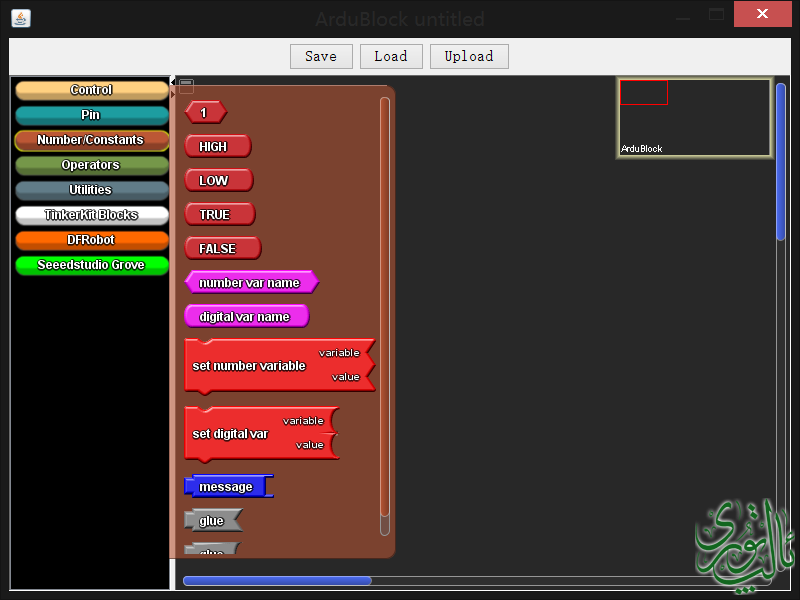Open the Pin block drawer
The image size is (800, 600).
92,115
